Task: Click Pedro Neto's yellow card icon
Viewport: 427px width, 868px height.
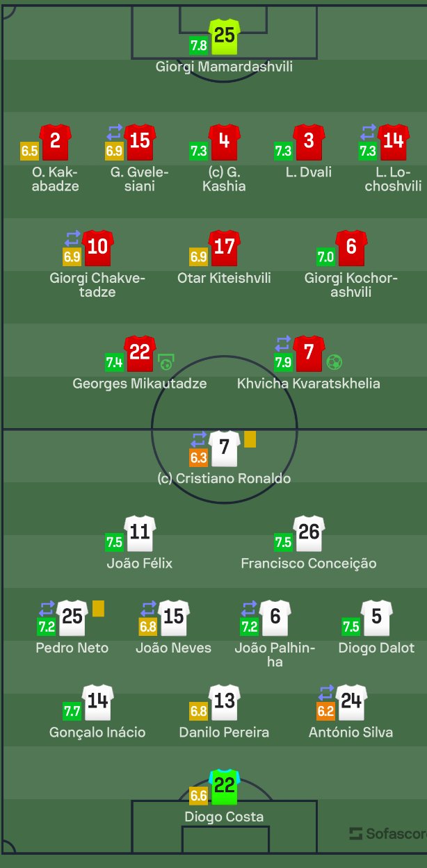Action: pyautogui.click(x=98, y=608)
